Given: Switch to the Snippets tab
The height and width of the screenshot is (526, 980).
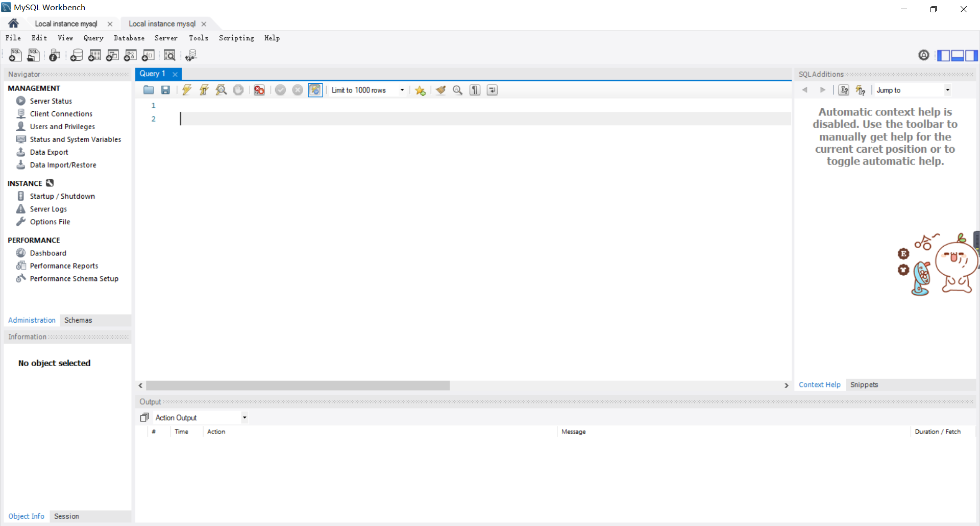Looking at the screenshot, I should point(864,385).
